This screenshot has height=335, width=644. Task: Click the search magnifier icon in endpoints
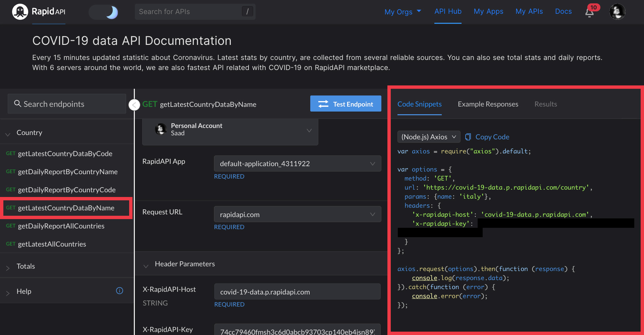point(17,104)
